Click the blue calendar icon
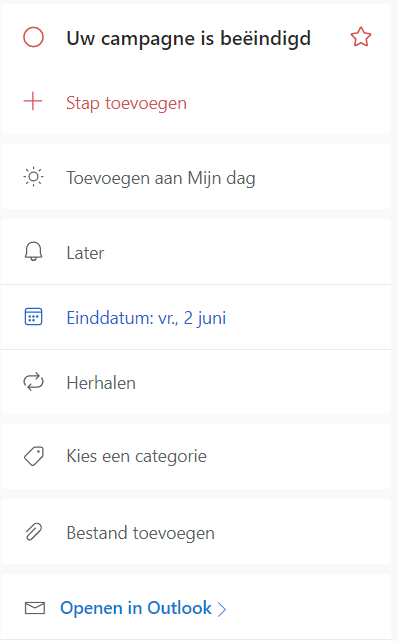The image size is (398, 641). click(34, 317)
